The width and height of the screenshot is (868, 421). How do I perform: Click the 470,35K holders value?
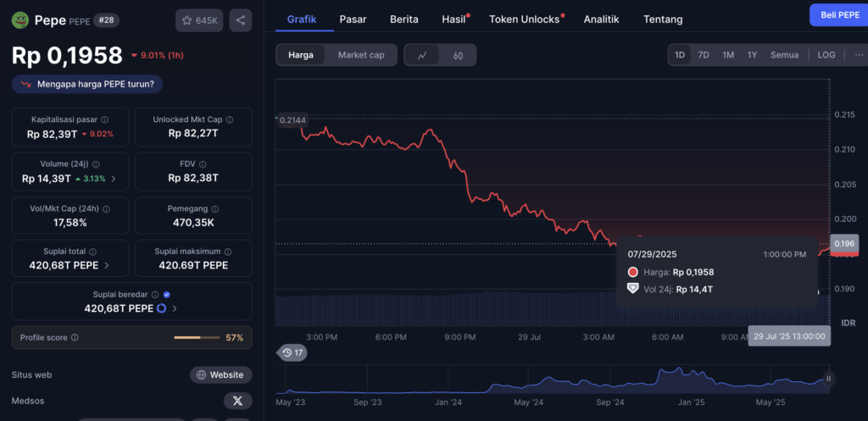point(193,223)
